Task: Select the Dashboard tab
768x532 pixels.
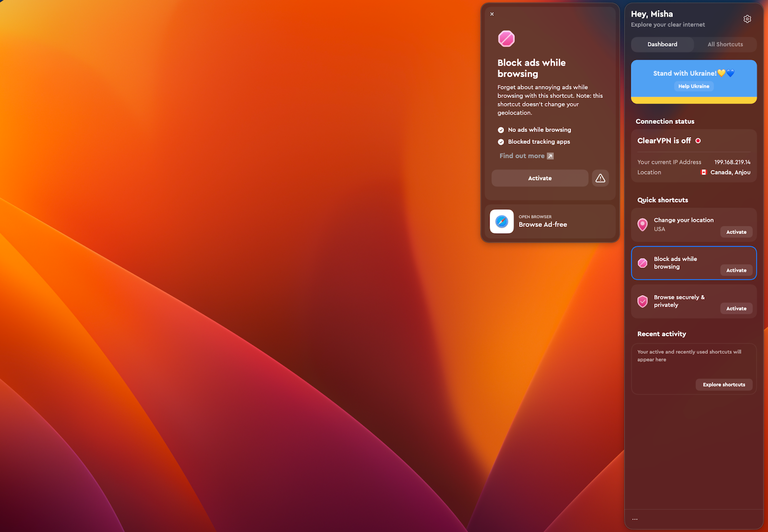Action: click(662, 44)
